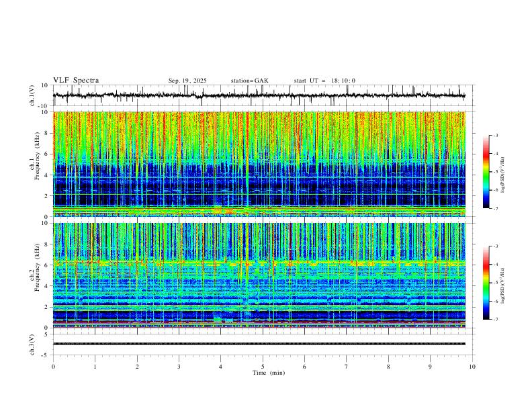Image resolution: width=532 pixels, height=411 pixels.
Task: Click the "ch.3(V)" axis label
Action: click(x=32, y=345)
